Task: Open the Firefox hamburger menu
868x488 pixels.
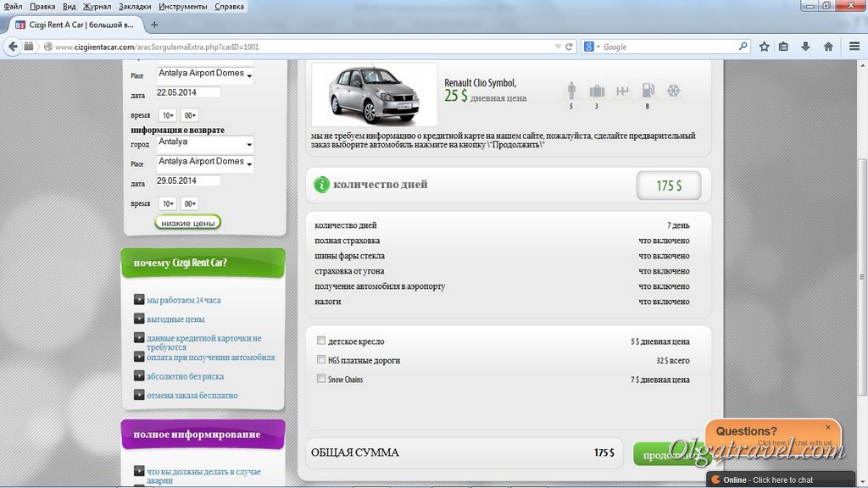Action: point(854,47)
